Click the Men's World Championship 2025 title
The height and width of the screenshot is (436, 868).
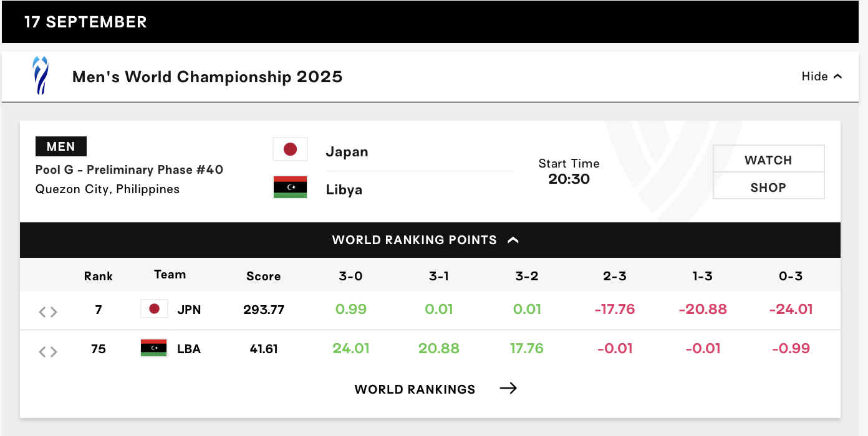(207, 77)
